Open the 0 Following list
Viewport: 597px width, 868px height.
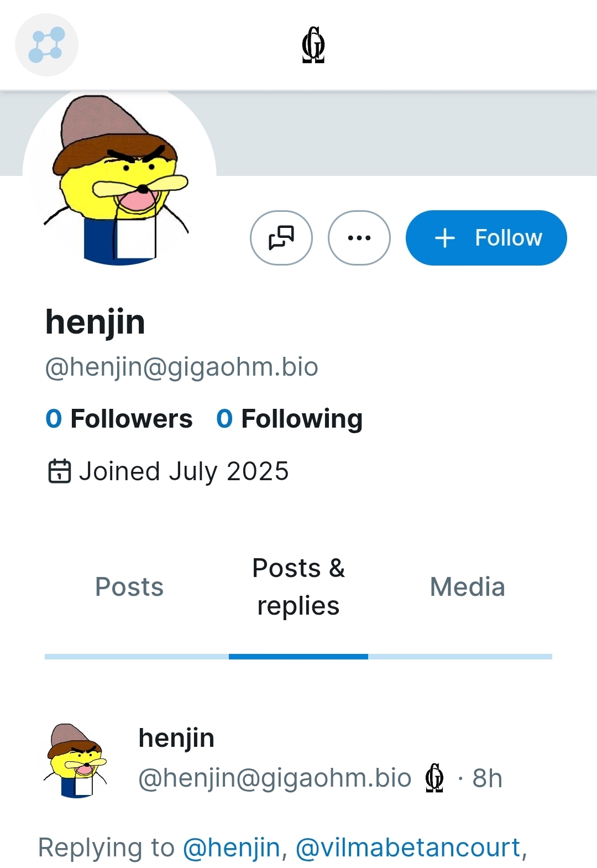point(290,419)
